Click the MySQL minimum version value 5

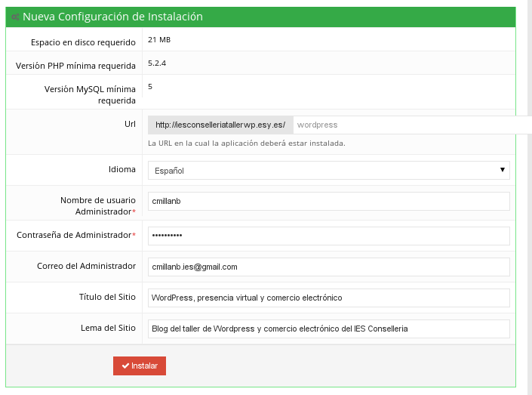tap(150, 87)
